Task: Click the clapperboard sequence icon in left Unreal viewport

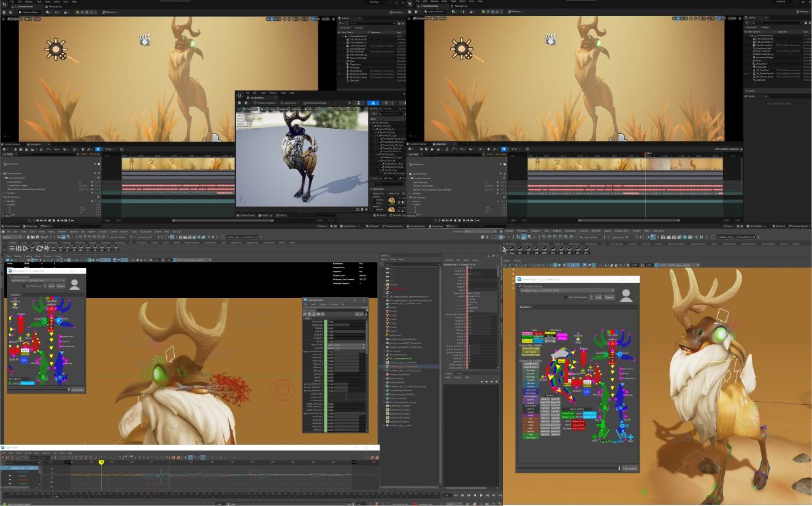Action: 145,40
